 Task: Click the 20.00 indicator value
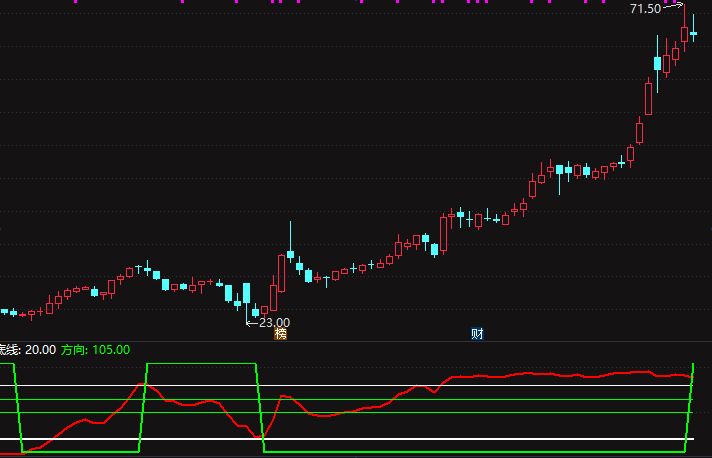pos(40,350)
